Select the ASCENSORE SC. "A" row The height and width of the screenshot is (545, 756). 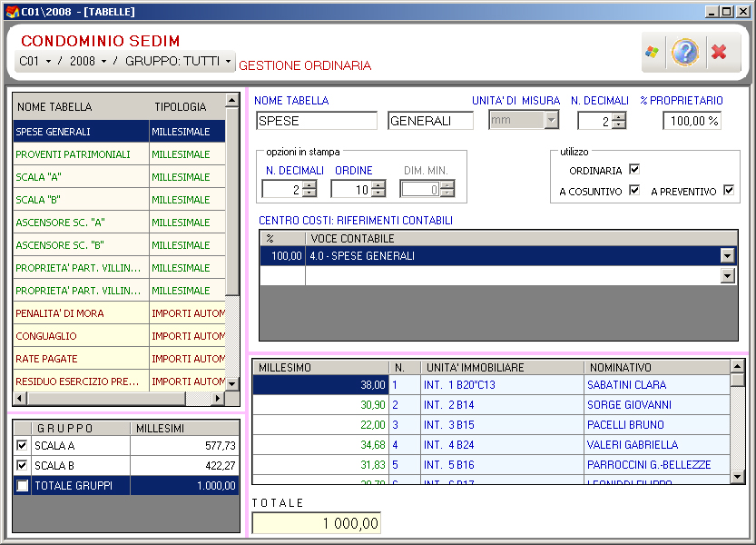[x=120, y=223]
